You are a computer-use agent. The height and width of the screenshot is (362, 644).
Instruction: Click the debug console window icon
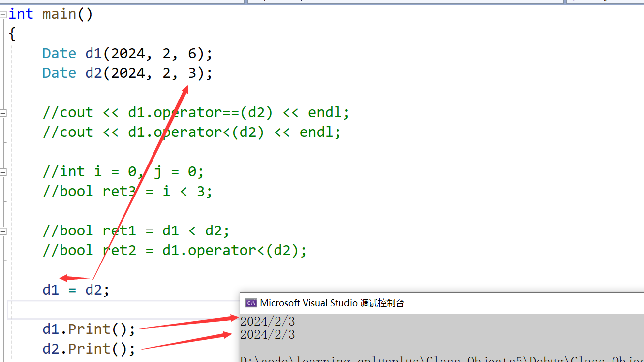coord(251,303)
